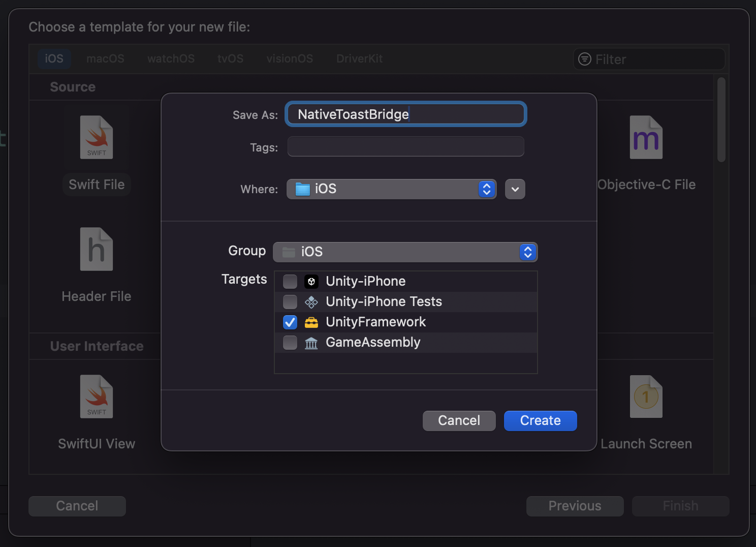Screen dimensions: 756x547
Task: Click the Swift File template label
Action: tap(97, 185)
